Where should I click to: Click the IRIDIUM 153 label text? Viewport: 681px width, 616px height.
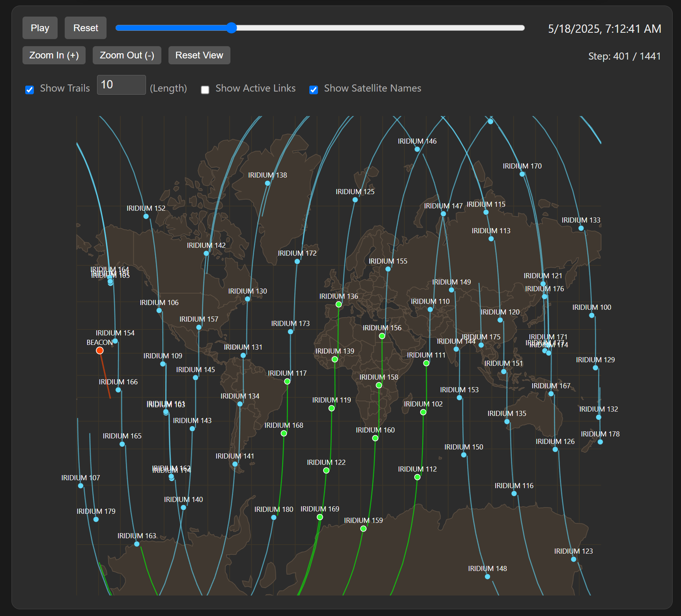[x=459, y=390]
